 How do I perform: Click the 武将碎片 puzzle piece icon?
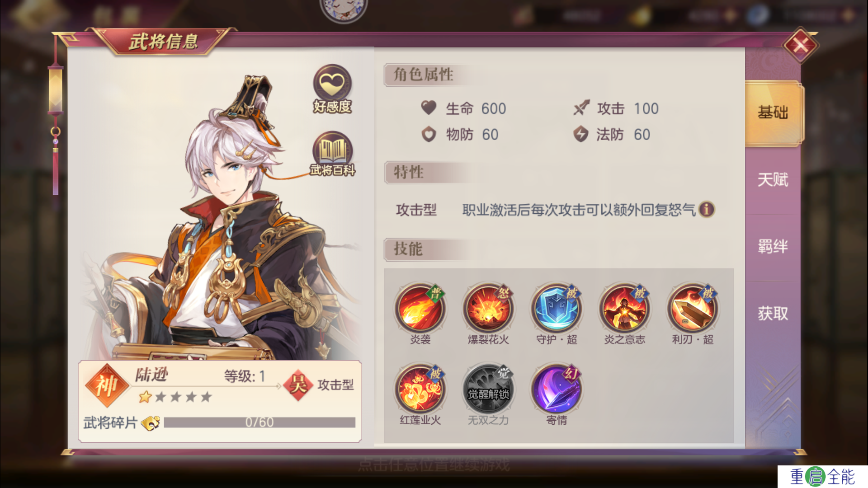tap(151, 422)
